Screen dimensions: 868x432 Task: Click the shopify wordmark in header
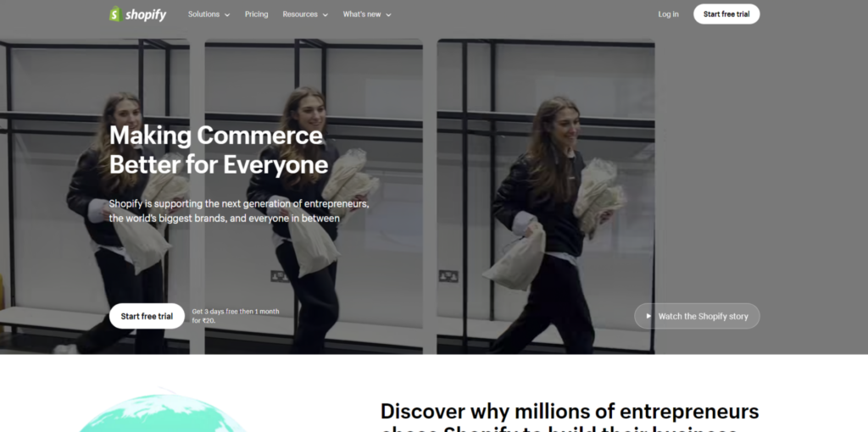[146, 14]
